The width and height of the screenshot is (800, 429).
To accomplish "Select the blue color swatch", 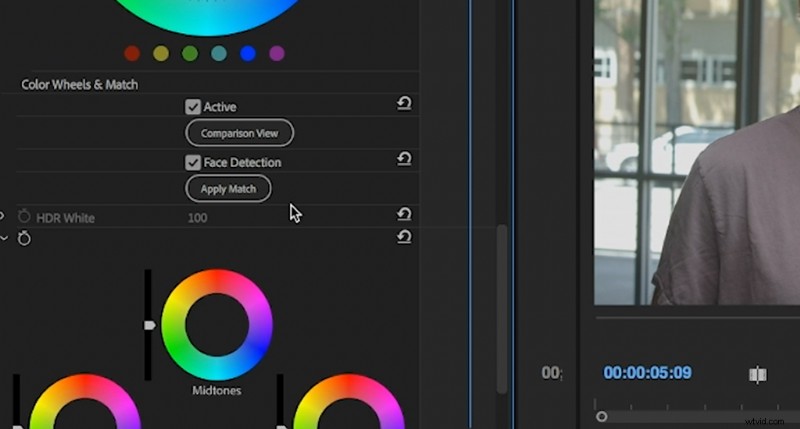I will pos(248,54).
